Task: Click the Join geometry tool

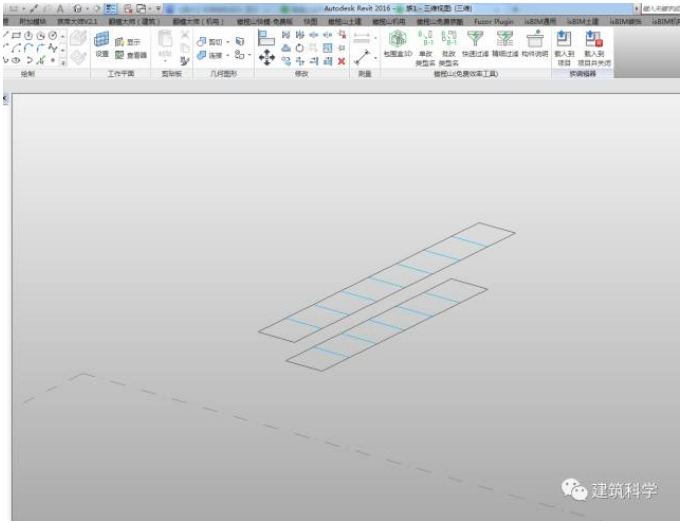Action: click(x=210, y=55)
